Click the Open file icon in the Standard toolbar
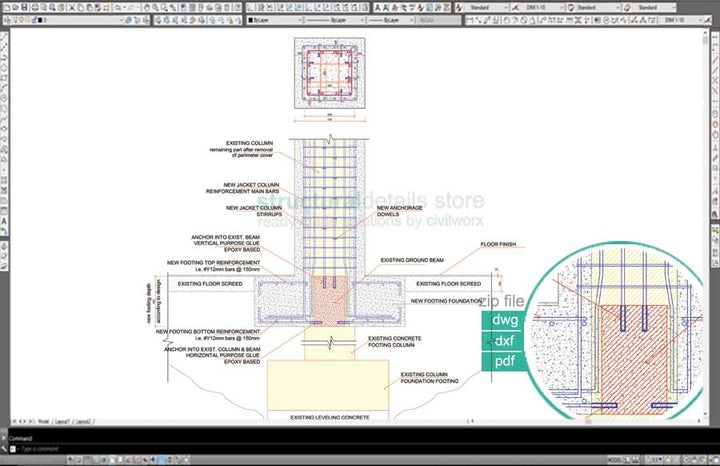This screenshot has width=720, height=466. pyautogui.click(x=15, y=7)
